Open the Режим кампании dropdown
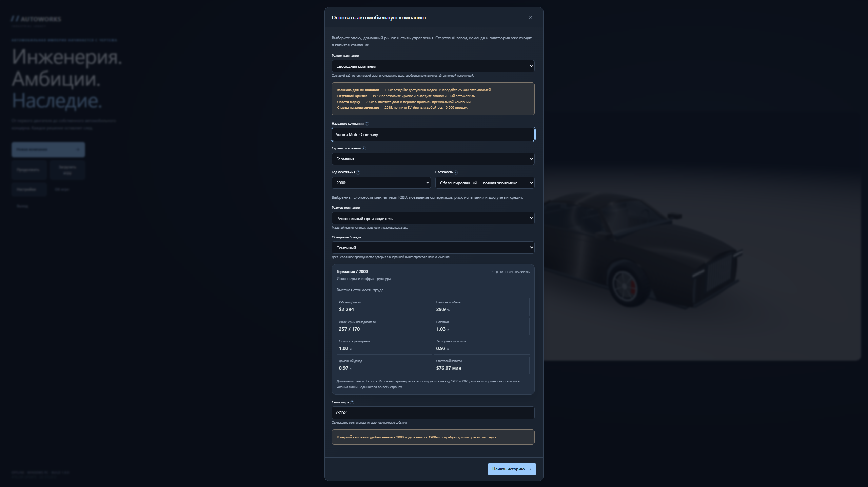The height and width of the screenshot is (487, 868). pos(433,66)
